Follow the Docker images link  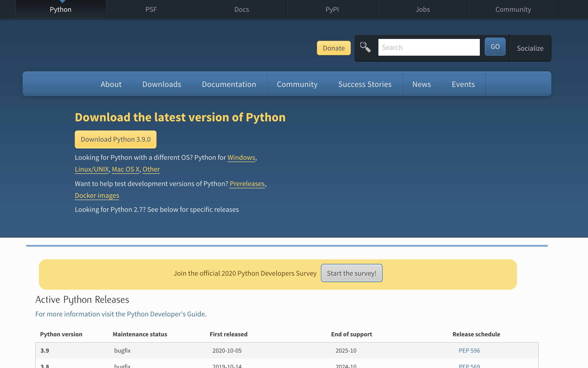pos(97,195)
